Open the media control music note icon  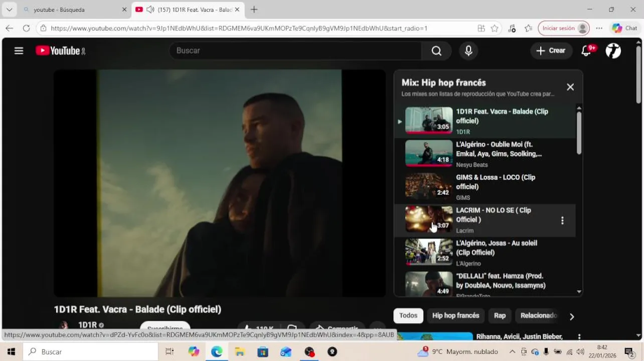tap(512, 28)
